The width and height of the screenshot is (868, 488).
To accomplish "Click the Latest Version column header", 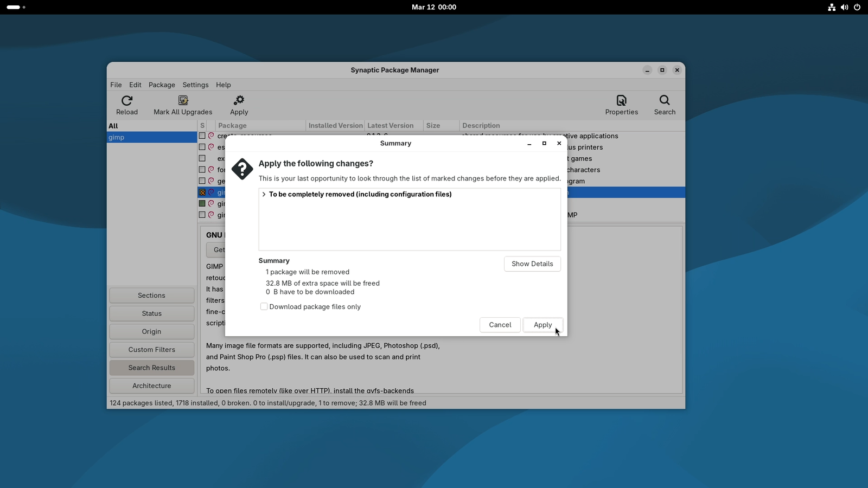I will (x=391, y=125).
